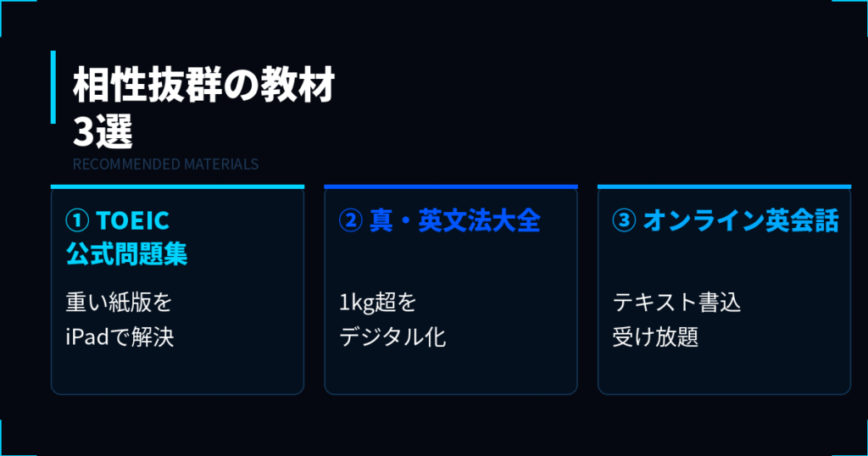
Task: Click the iPadで解決 description text
Action: pos(120,336)
